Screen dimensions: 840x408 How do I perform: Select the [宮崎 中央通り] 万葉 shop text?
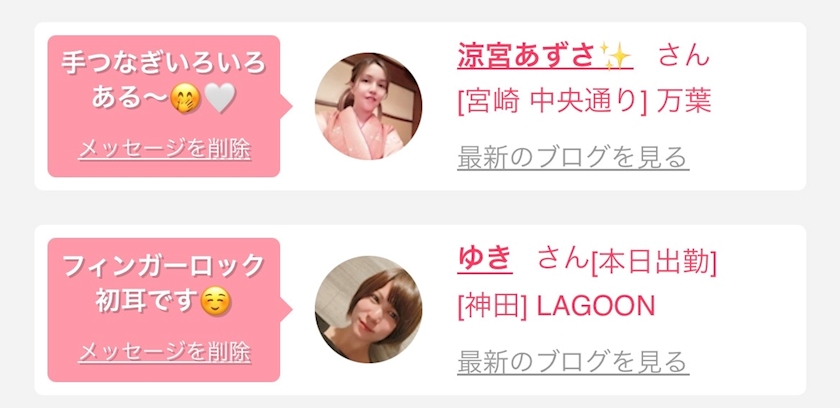584,102
